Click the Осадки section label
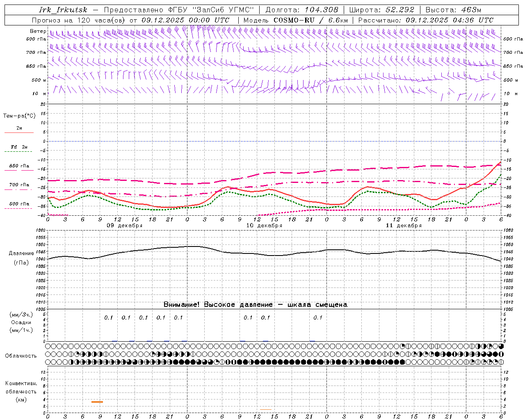This screenshot has height=420, width=525. [21, 322]
